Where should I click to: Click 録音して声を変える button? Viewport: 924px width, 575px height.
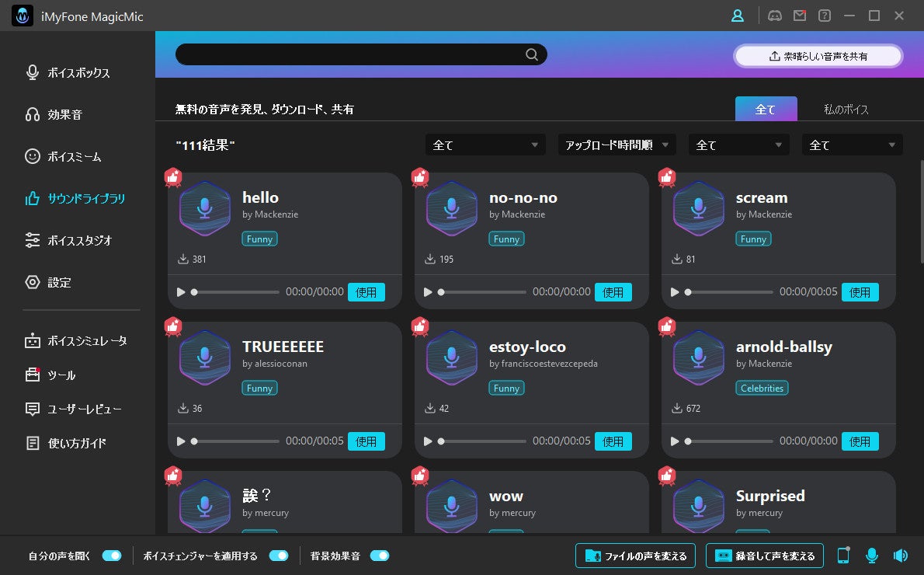pos(764,556)
